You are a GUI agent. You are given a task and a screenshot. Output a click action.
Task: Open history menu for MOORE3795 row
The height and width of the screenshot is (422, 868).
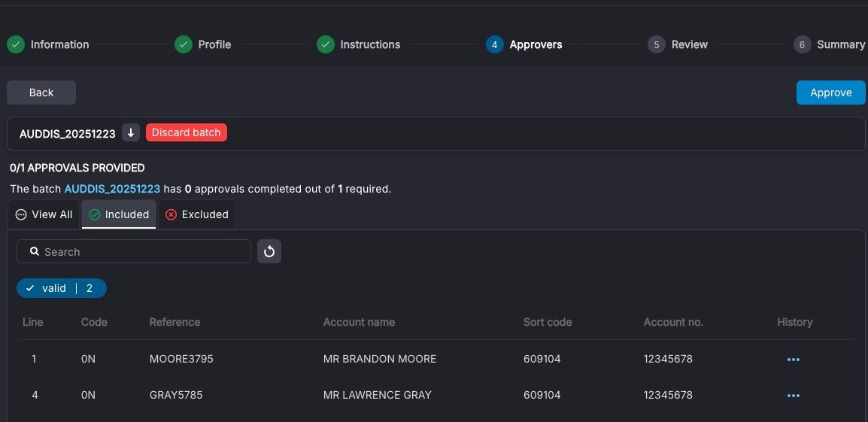[x=794, y=360]
